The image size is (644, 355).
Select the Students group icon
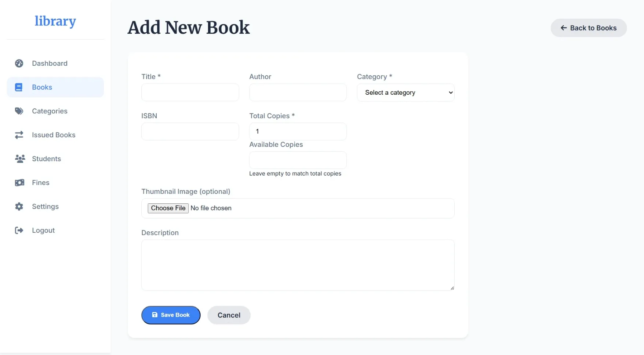click(x=19, y=159)
